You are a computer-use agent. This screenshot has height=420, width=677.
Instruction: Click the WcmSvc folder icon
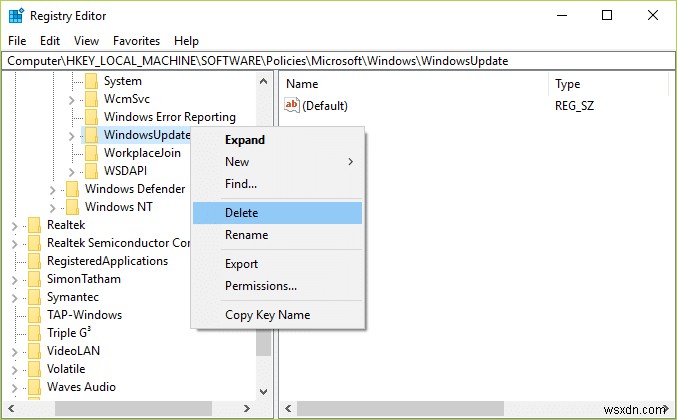pos(92,99)
